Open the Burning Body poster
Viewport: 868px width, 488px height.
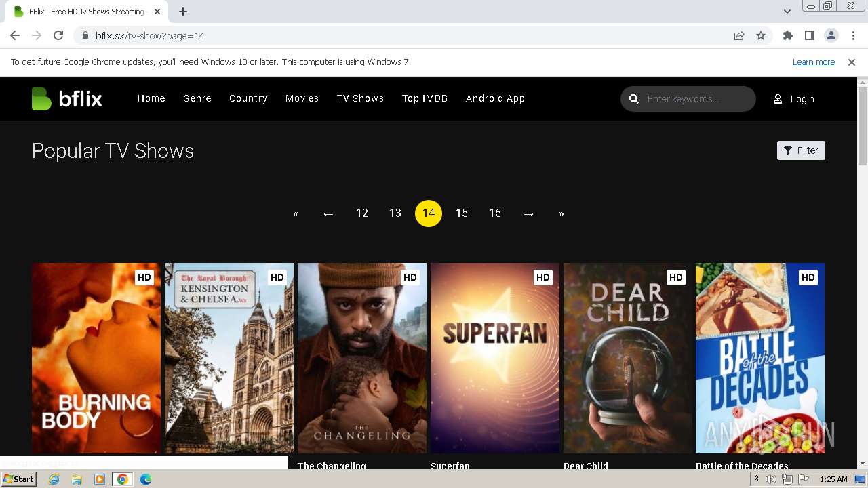[x=96, y=358]
